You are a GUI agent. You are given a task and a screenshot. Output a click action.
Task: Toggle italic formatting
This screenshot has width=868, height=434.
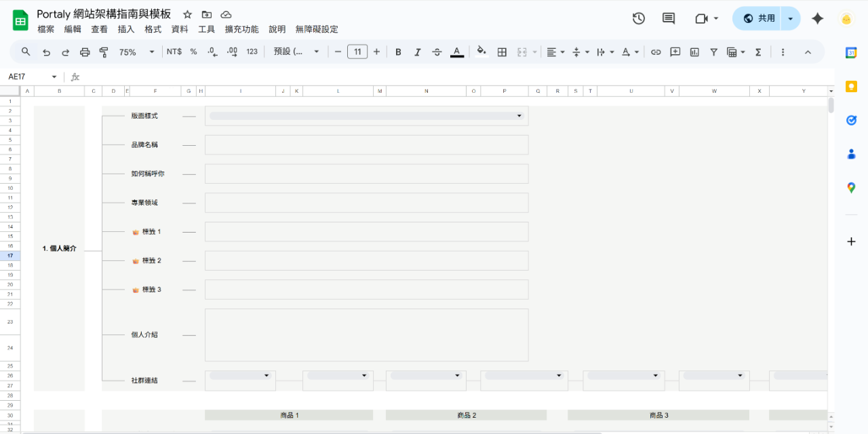418,52
